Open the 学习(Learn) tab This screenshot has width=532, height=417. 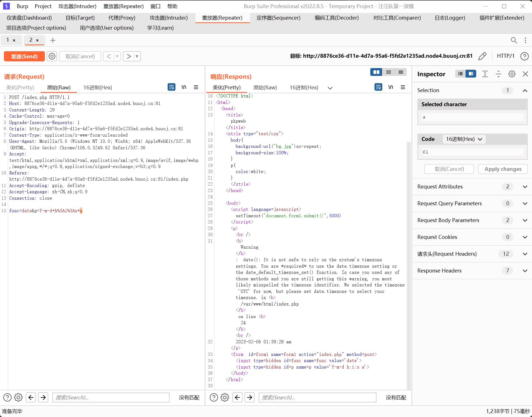tap(160, 28)
